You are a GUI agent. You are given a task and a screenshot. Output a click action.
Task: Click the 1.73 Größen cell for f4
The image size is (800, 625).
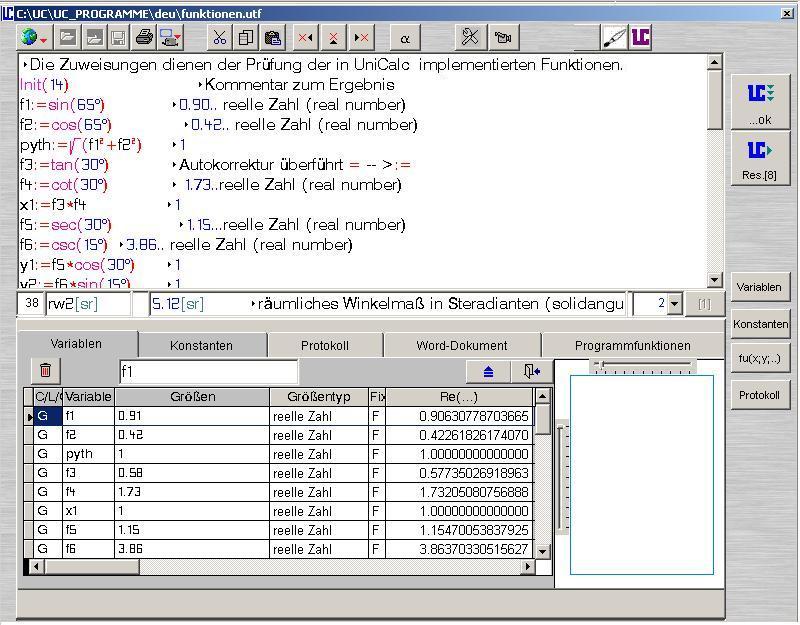point(192,492)
